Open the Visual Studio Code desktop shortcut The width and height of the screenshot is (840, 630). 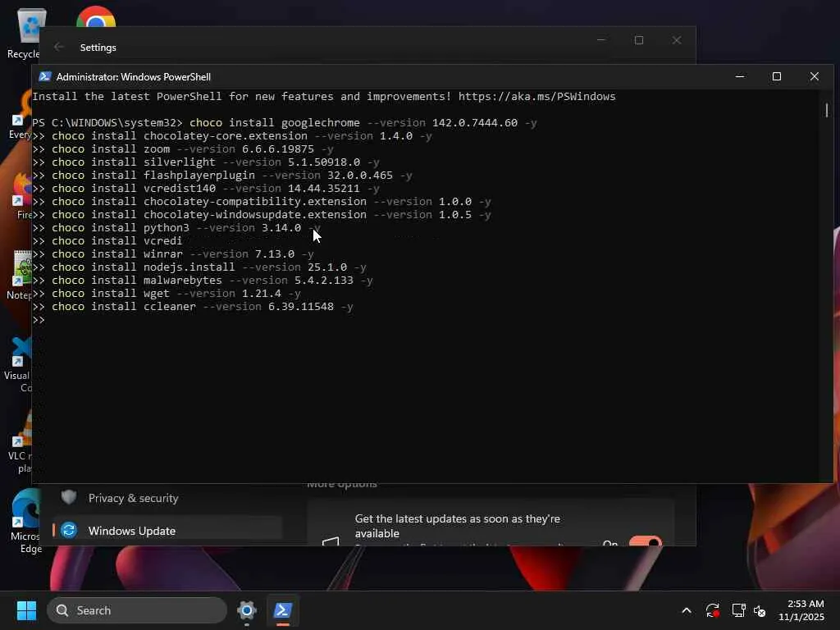19,364
